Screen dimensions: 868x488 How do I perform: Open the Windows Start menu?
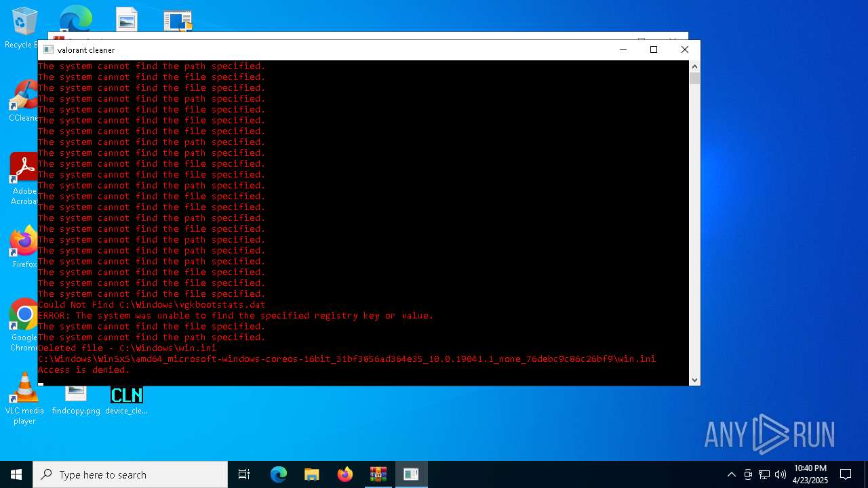pyautogui.click(x=16, y=474)
